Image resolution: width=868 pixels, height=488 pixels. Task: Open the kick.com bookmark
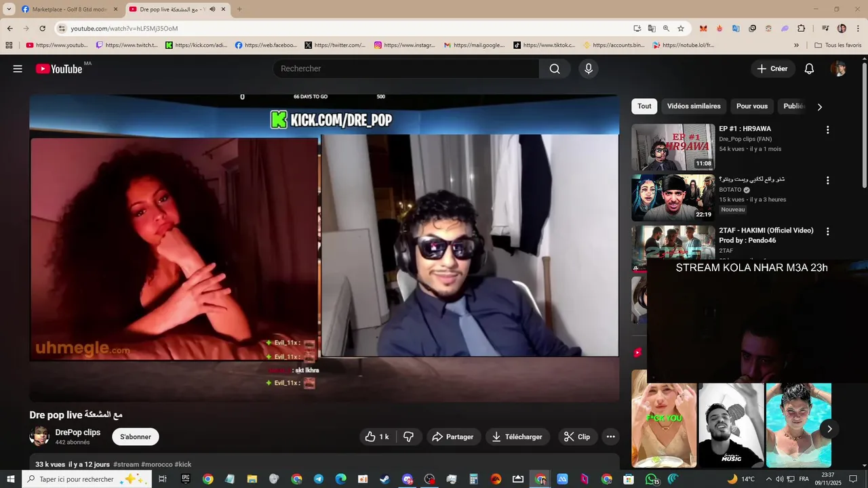[x=197, y=45]
